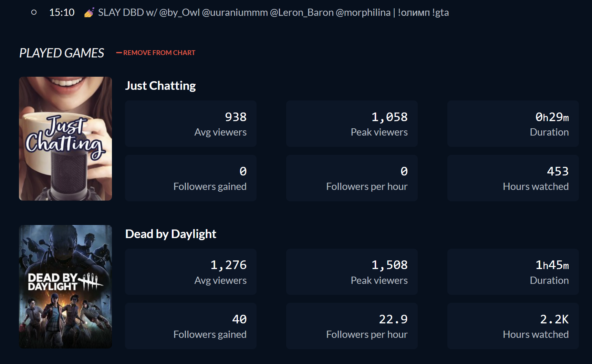Click the Dead by Daylight cover thumbnail

point(65,287)
